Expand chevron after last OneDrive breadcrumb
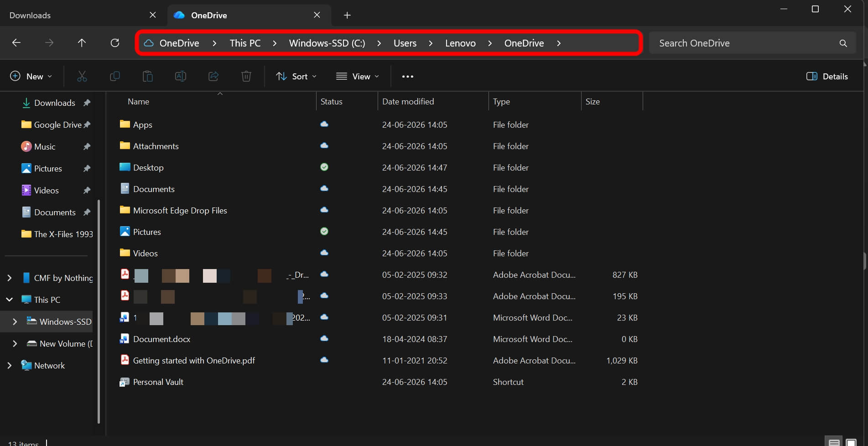This screenshot has height=446, width=868. point(559,43)
